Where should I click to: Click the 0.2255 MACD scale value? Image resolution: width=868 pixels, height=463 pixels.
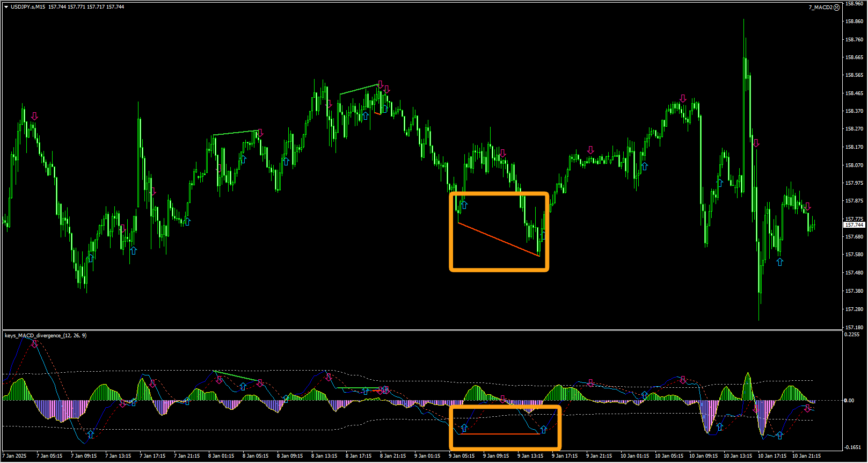[x=852, y=335]
